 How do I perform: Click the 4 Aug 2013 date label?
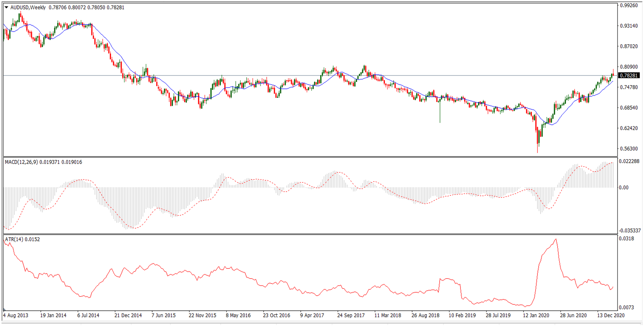[x=16, y=315]
